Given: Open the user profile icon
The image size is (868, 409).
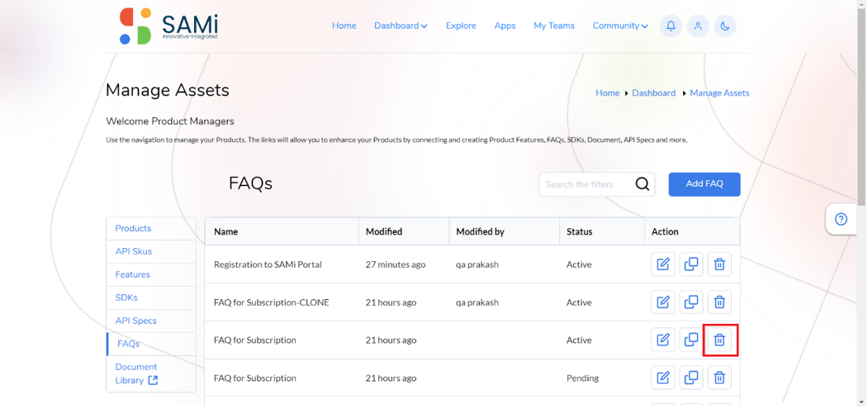Looking at the screenshot, I should 698,26.
